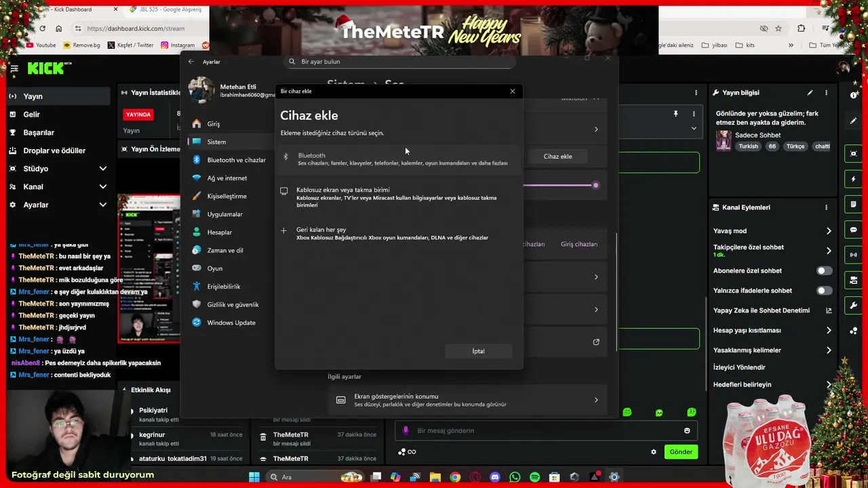The width and height of the screenshot is (868, 488).
Task: Open Kanal Eylemleri three-dot menu
Action: coord(826,207)
